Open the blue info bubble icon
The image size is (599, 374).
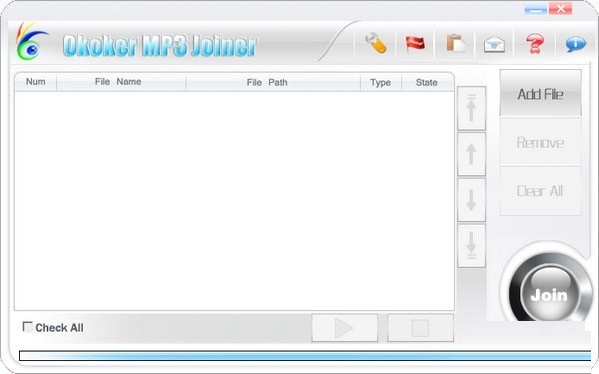click(576, 44)
